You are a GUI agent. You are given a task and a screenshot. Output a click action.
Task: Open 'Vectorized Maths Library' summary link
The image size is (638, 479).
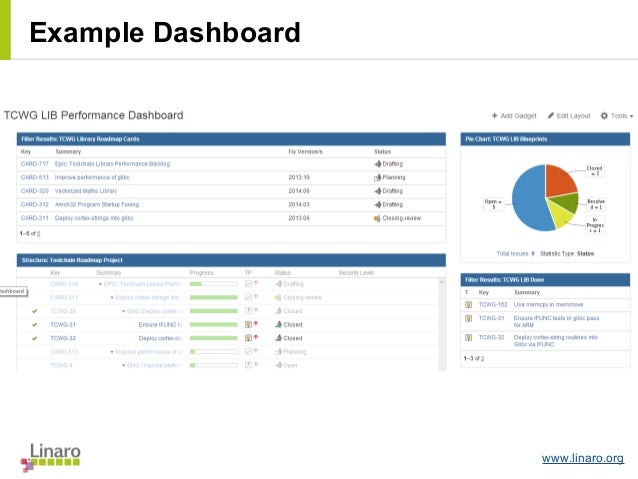(x=86, y=191)
